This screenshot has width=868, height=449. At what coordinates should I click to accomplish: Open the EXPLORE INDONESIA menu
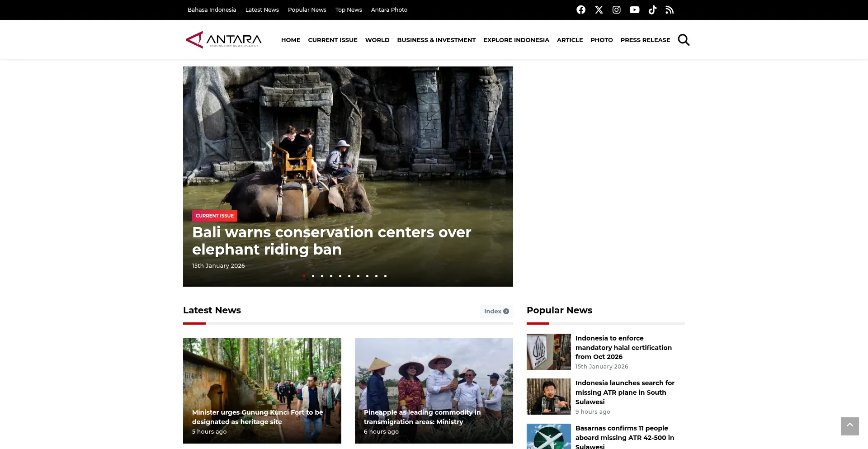(x=516, y=40)
